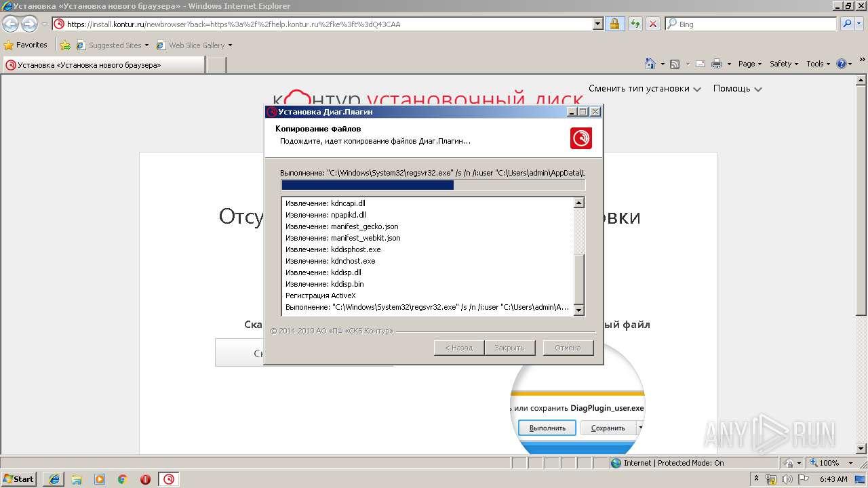Expand the Home button dropdown arrow
This screenshot has height=488, width=868.
663,64
